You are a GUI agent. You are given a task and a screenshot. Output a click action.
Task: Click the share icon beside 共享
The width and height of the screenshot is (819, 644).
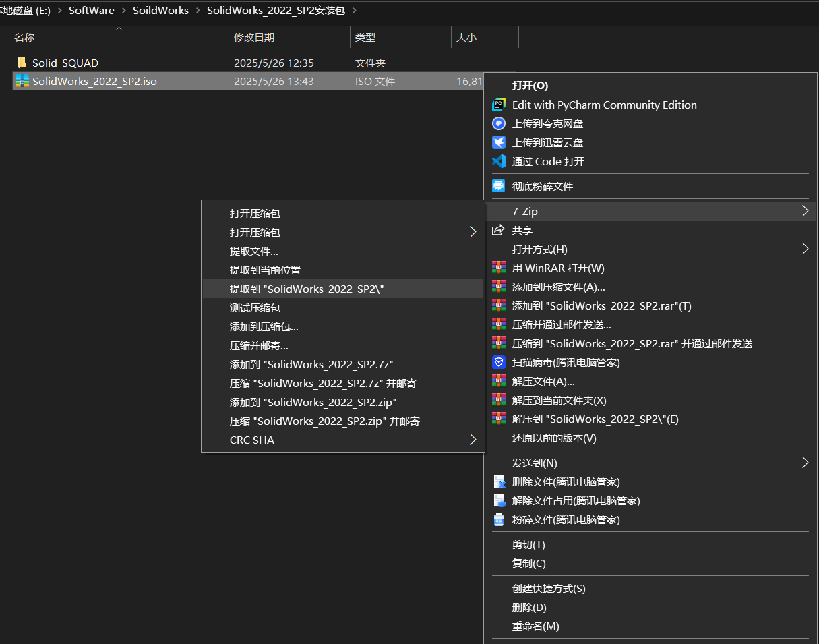coord(498,230)
